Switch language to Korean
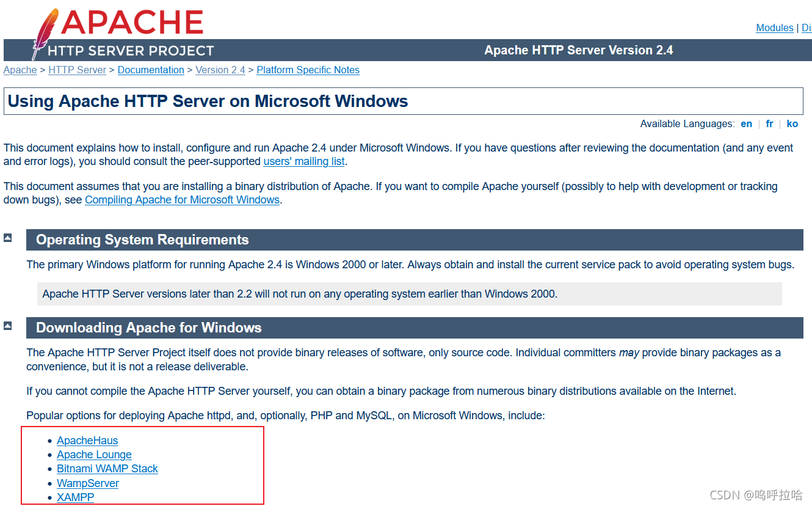Screen dimensions: 812x506 792,123
